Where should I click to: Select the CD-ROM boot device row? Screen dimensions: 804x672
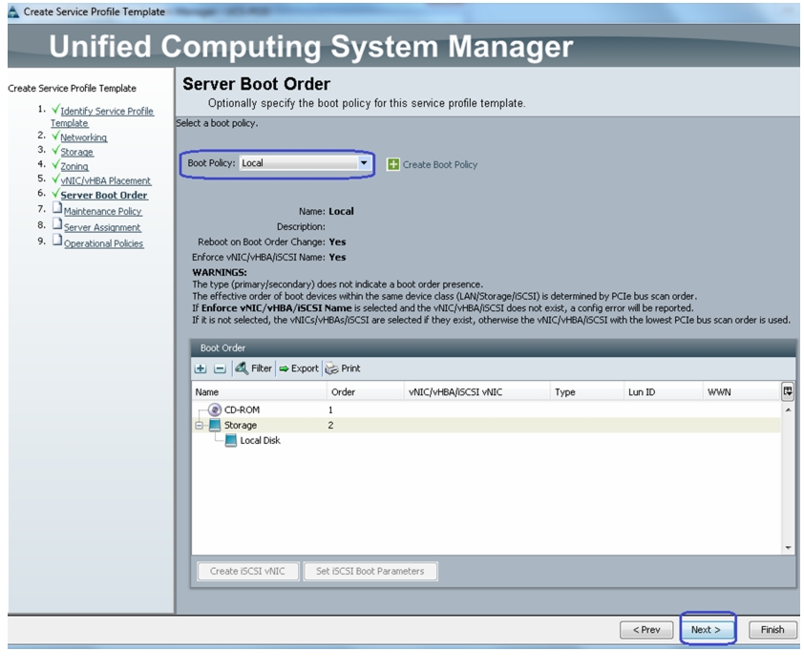(486, 409)
